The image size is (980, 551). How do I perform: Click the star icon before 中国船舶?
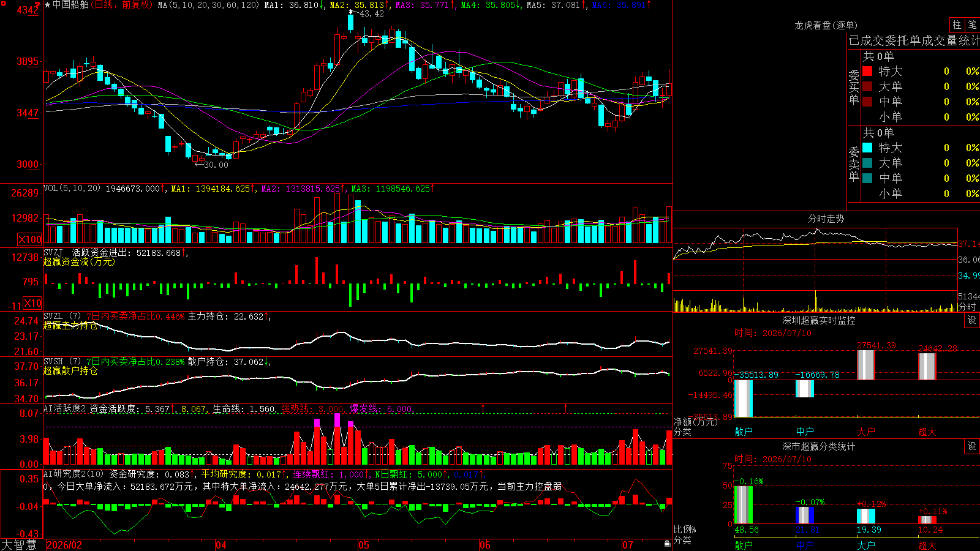pyautogui.click(x=48, y=5)
